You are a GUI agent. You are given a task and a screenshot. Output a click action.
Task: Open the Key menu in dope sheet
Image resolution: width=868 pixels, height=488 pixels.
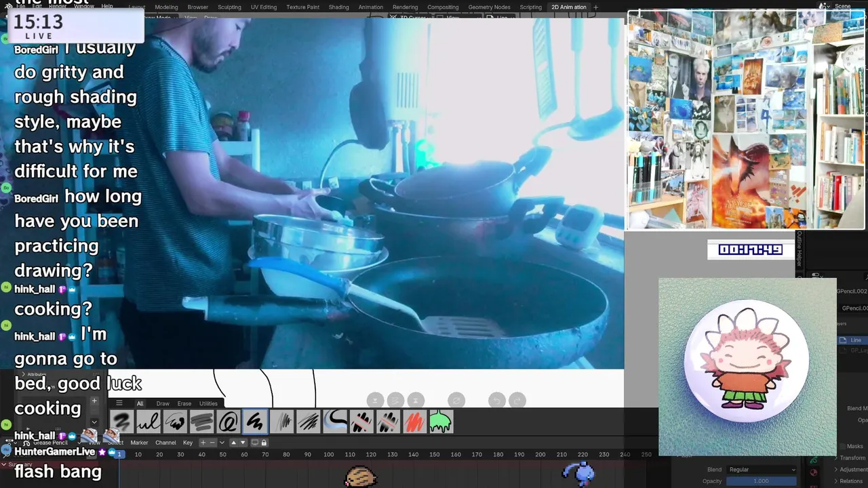pyautogui.click(x=188, y=443)
